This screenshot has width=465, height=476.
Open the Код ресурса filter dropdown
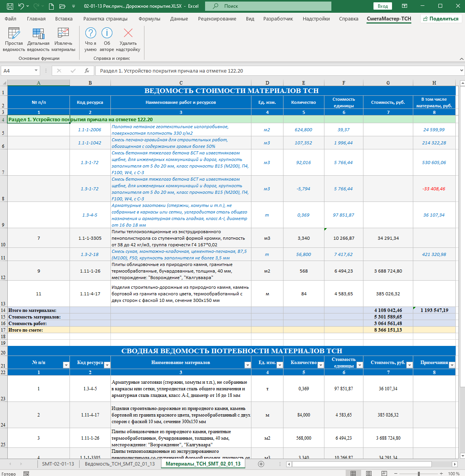click(107, 365)
